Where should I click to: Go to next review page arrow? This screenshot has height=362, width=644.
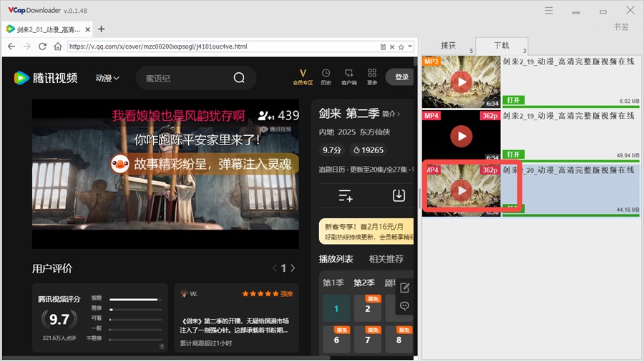[293, 268]
